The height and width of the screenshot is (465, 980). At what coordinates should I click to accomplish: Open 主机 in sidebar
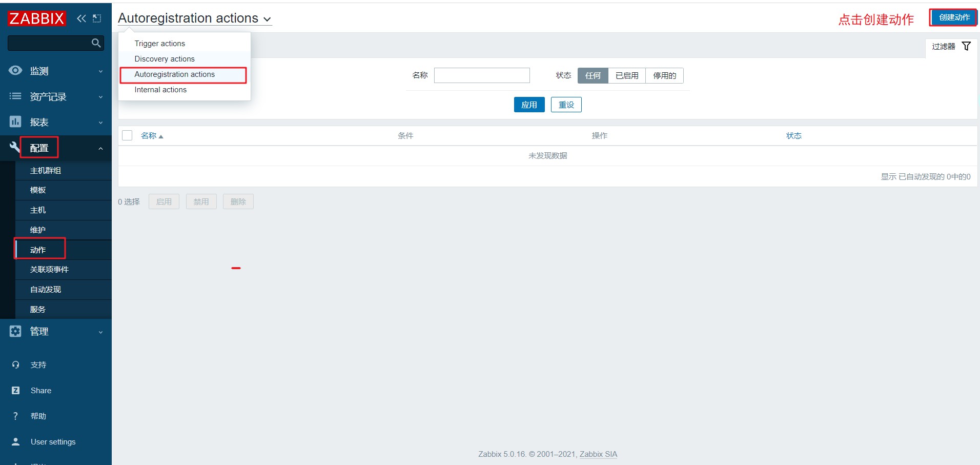(63, 210)
